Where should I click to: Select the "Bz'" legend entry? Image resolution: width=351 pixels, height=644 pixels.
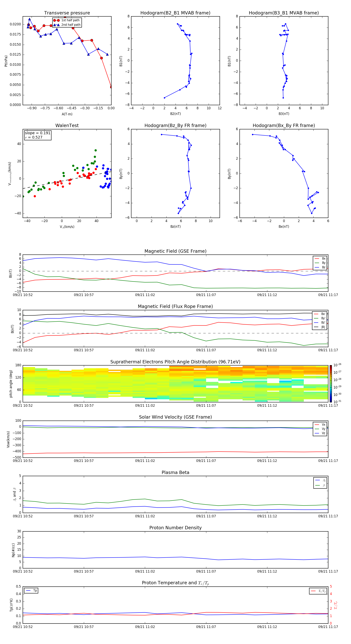point(320,323)
